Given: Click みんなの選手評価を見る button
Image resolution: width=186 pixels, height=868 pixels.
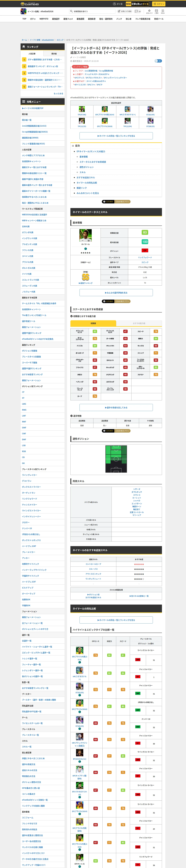Looking at the screenshot, I should click(x=116, y=293).
